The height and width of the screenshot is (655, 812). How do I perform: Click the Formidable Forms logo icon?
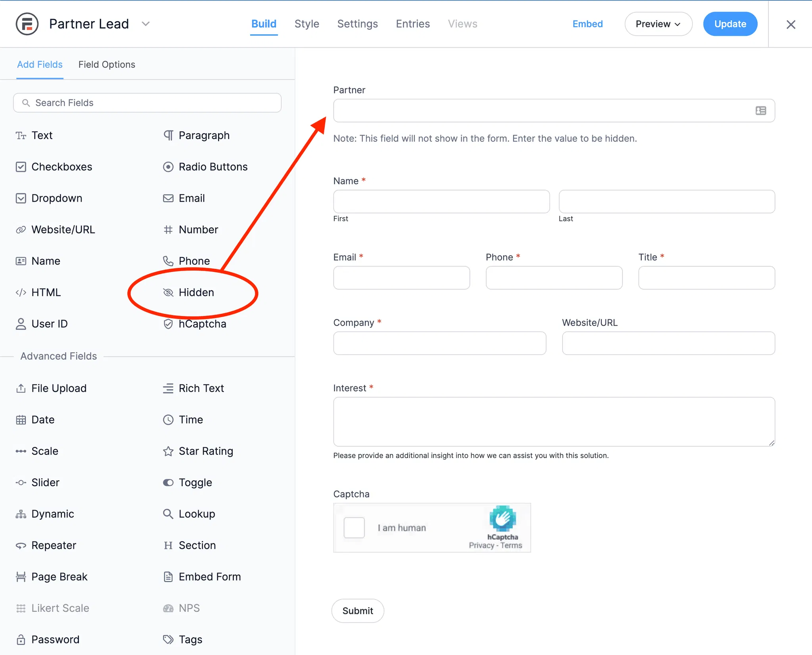point(27,24)
